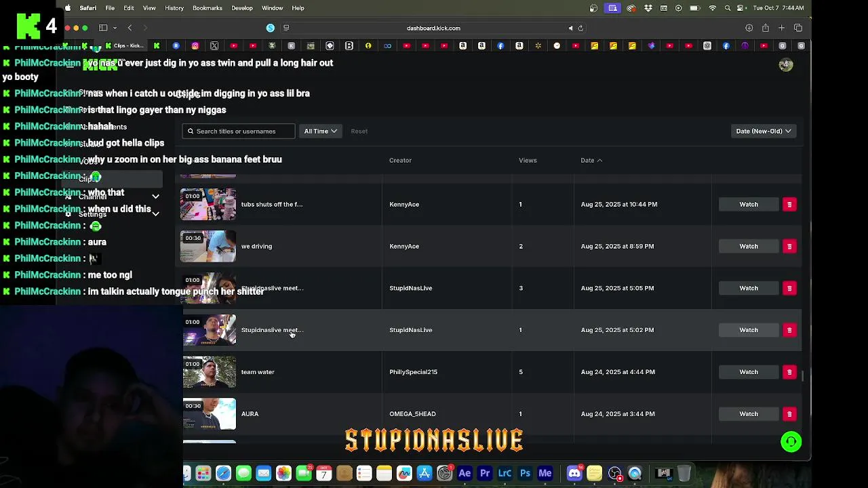Image resolution: width=868 pixels, height=488 pixels.
Task: Open the Bookmarks menu
Action: (x=208, y=8)
